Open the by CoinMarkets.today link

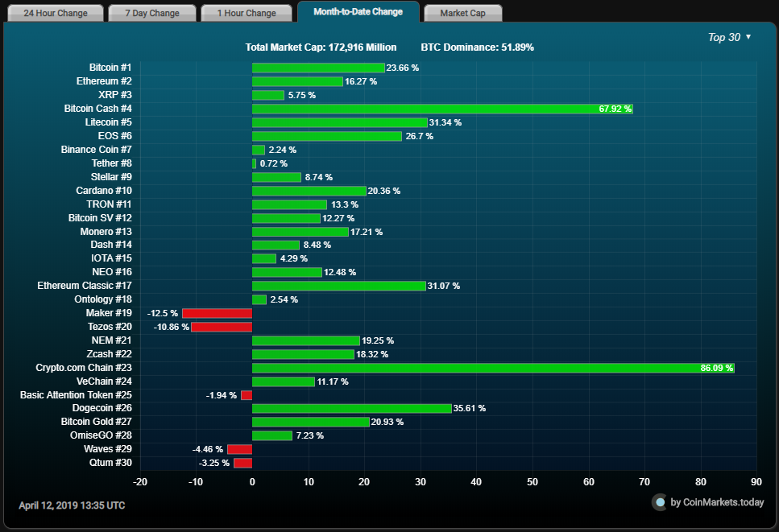coord(717,502)
